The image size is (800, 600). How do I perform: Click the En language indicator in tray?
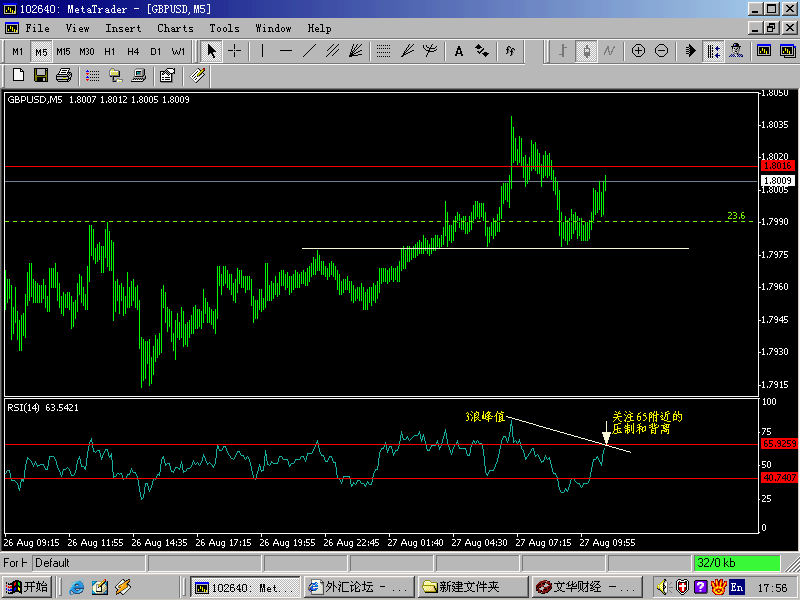click(737, 587)
